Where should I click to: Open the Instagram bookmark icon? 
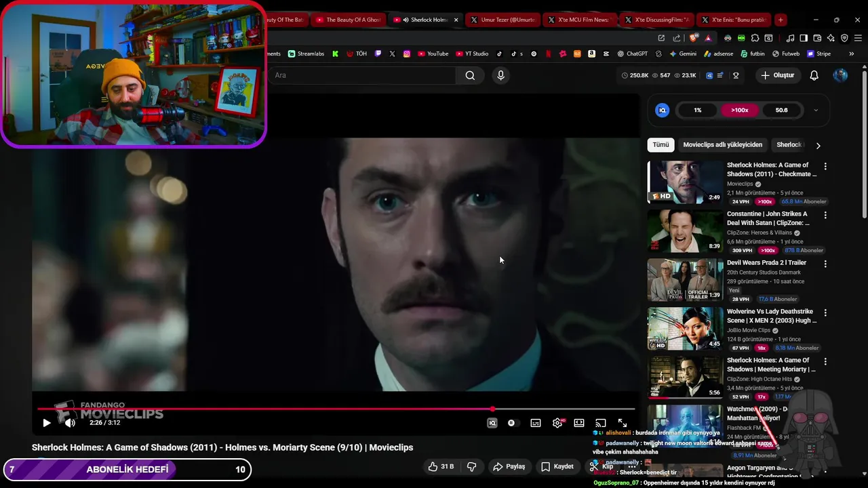pos(407,54)
